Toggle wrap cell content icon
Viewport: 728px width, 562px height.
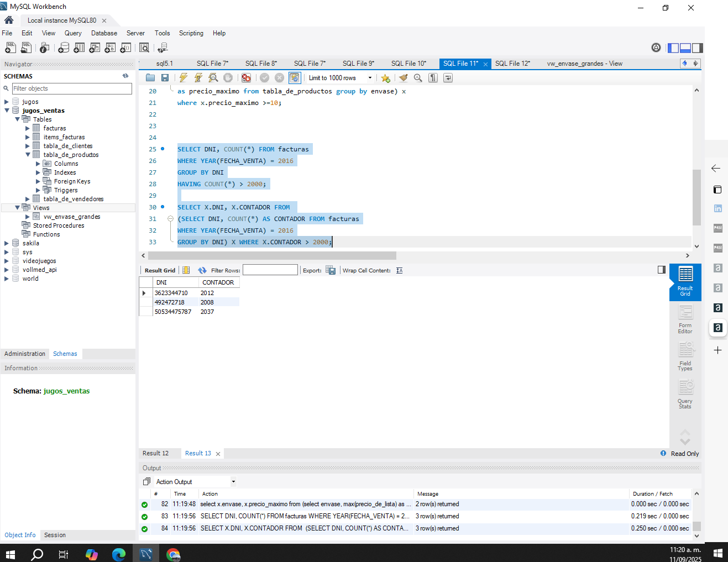point(400,270)
